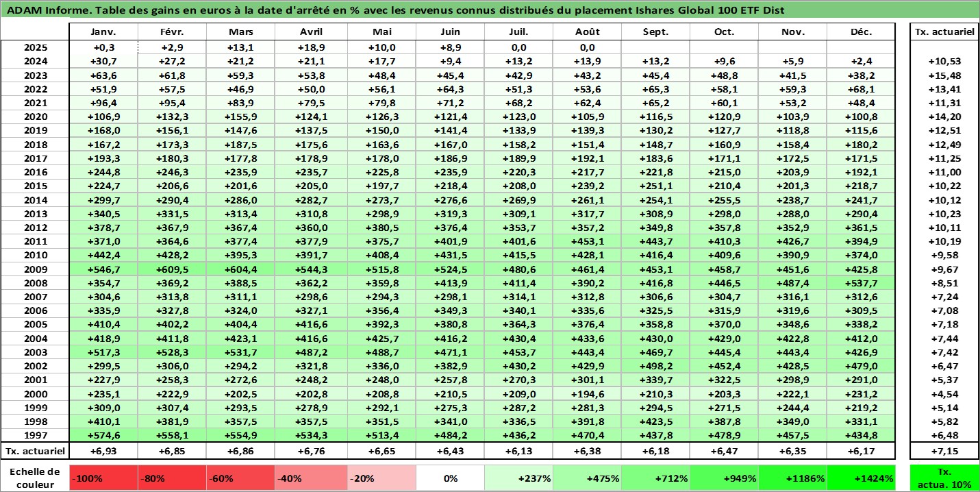Select the 2016 year row label

[x=35, y=172]
